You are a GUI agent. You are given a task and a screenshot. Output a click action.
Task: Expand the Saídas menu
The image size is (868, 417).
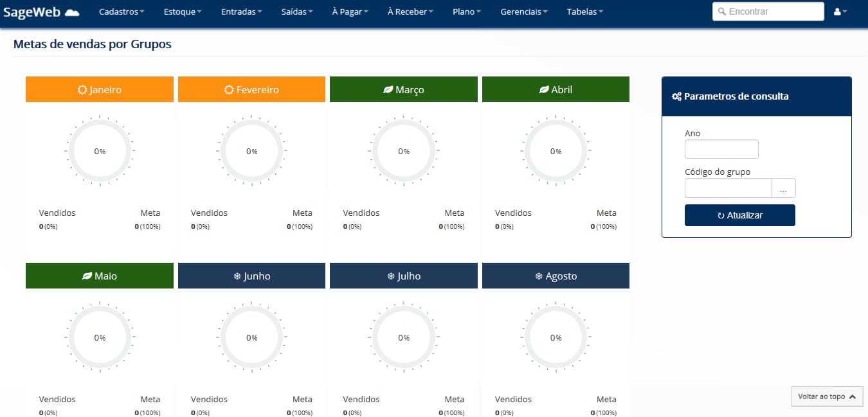click(297, 12)
